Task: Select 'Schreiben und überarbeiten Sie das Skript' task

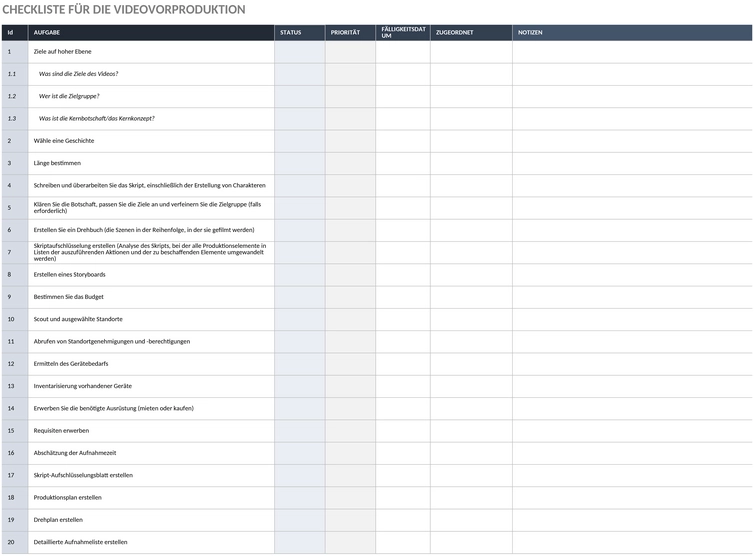Action: [x=150, y=185]
